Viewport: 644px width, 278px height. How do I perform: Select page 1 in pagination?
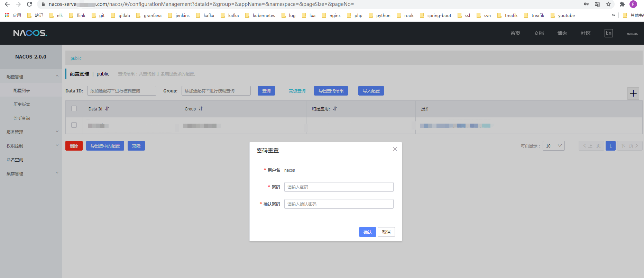point(610,146)
